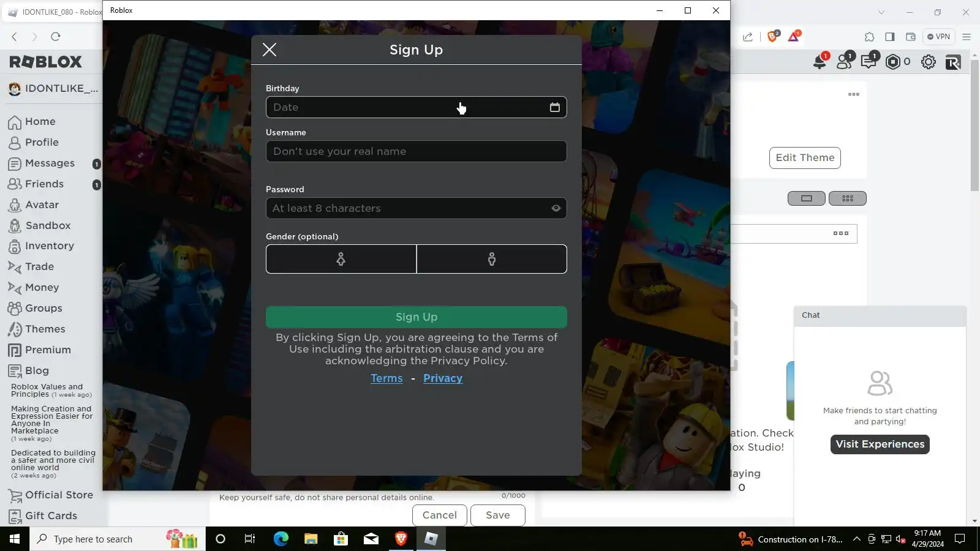The image size is (980, 551).
Task: Open friend requests icon in Roblox header
Action: click(845, 62)
